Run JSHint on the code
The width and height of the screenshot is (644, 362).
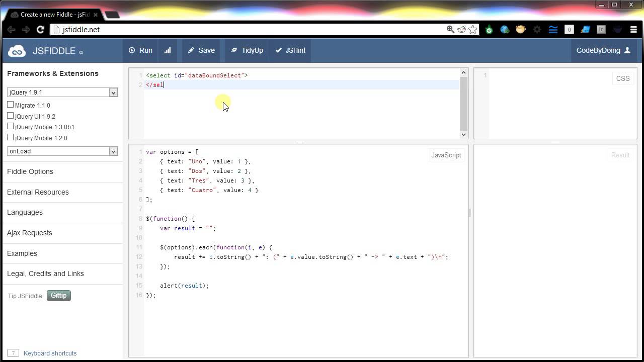290,50
